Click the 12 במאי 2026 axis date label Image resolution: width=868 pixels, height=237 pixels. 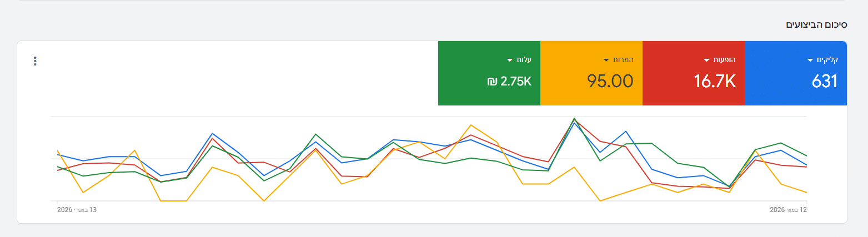[788, 210]
